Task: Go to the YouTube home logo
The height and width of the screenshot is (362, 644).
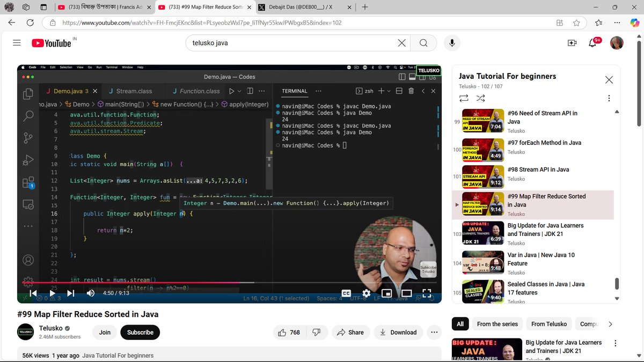Action: click(x=51, y=43)
